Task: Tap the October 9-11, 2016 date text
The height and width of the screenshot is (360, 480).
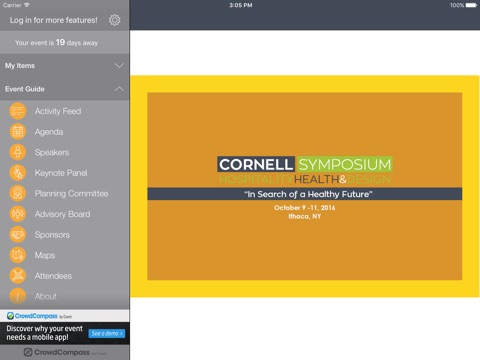Action: click(305, 208)
